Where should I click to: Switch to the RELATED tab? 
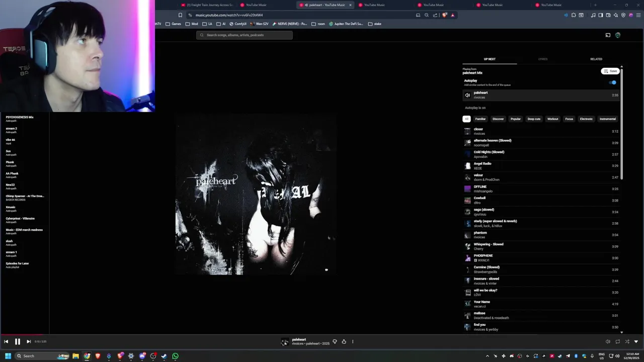tap(596, 59)
